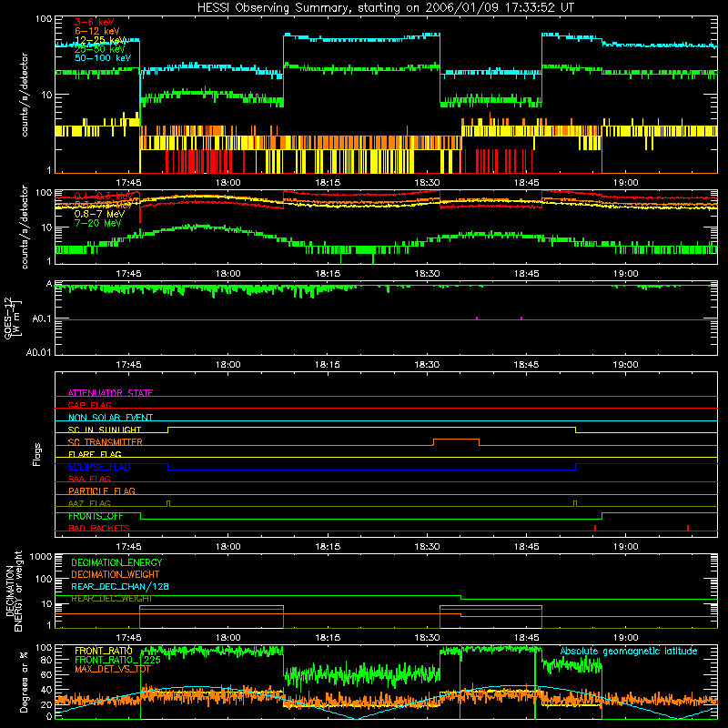
Task: Click the A0.1 tick label on GOES axis
Action: click(41, 319)
